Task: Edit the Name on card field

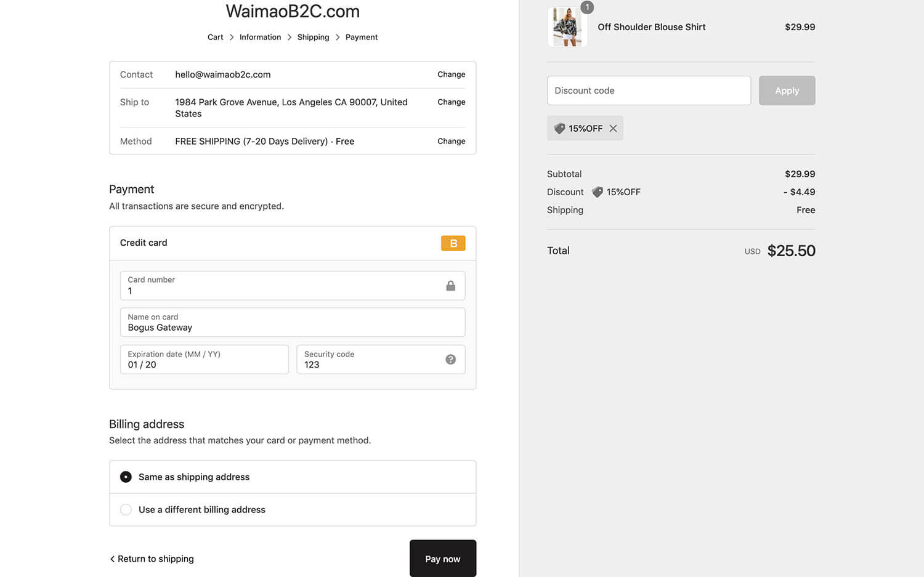Action: point(293,323)
